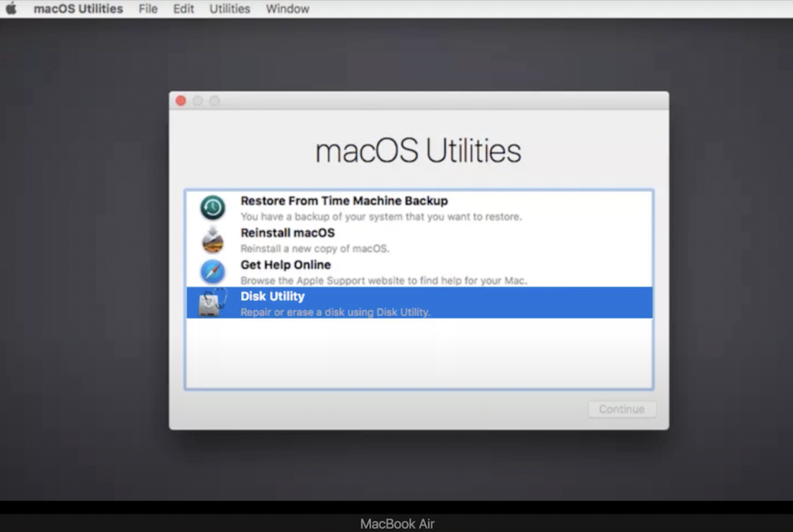793x532 pixels.
Task: Click 'You have a backup of your system' description
Action: pyautogui.click(x=381, y=217)
